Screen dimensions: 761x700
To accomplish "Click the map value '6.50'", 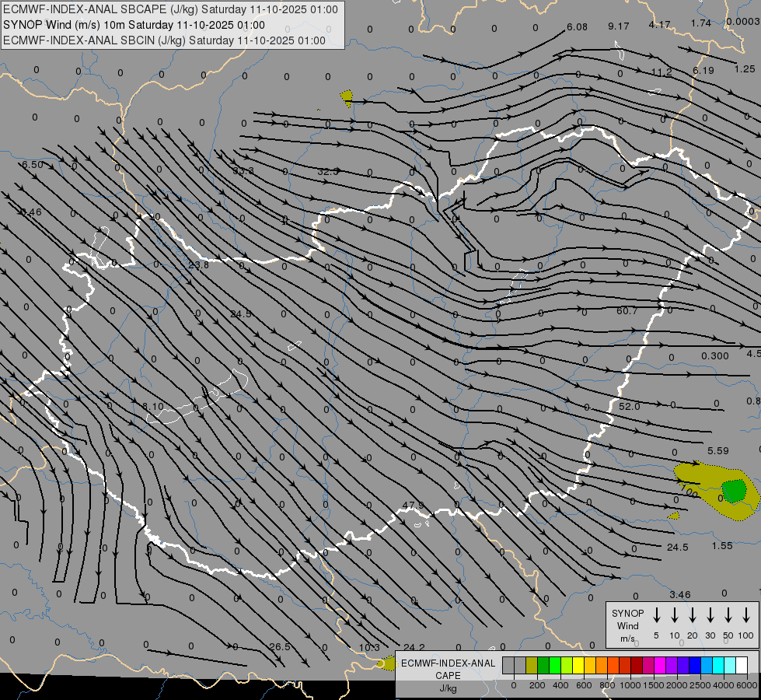I will pyautogui.click(x=33, y=165).
